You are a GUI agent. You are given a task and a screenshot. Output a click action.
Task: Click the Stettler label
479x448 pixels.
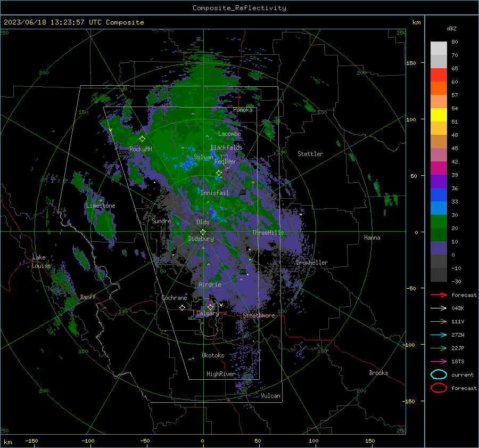click(310, 154)
